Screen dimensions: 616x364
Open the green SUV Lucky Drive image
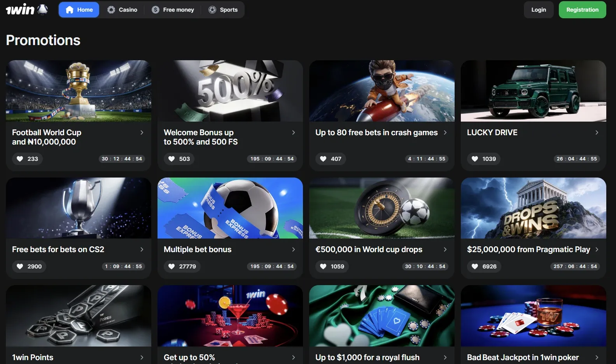[x=534, y=91]
